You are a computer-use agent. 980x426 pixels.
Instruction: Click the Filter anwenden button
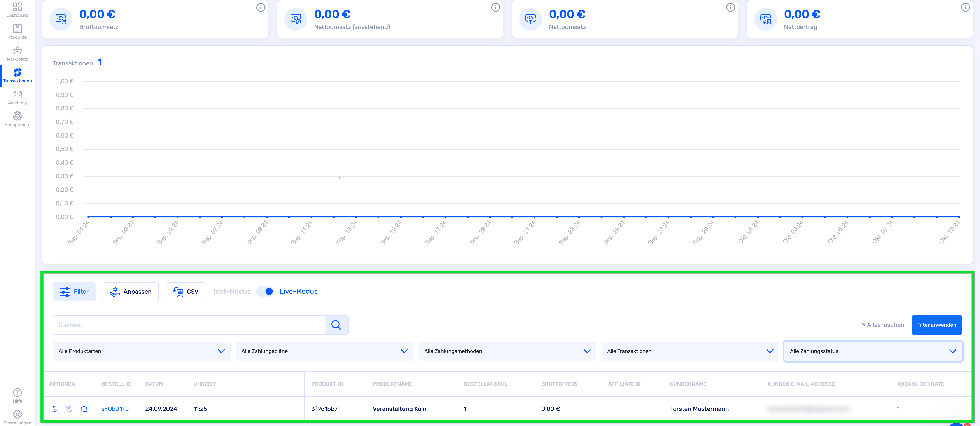click(x=936, y=325)
